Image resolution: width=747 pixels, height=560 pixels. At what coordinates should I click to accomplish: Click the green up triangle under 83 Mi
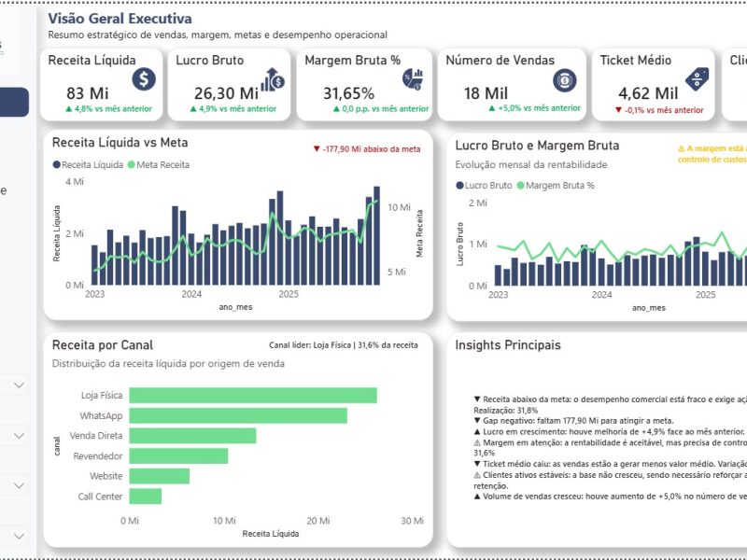point(68,108)
